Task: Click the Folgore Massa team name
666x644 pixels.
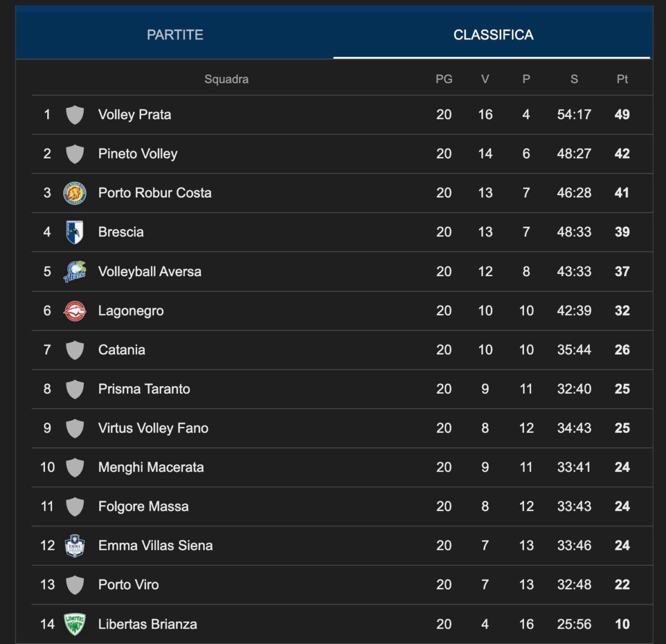Action: click(x=143, y=506)
